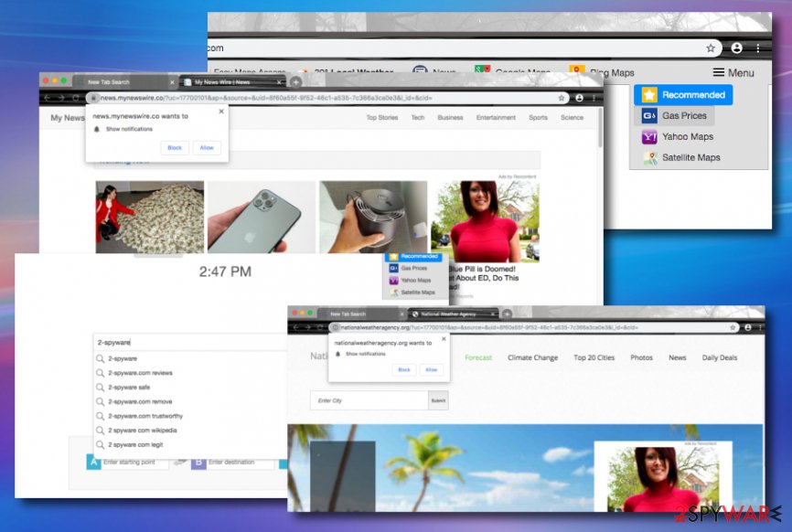The height and width of the screenshot is (532, 792).
Task: Allow notifications from nationalweatheragency.org
Action: (432, 370)
